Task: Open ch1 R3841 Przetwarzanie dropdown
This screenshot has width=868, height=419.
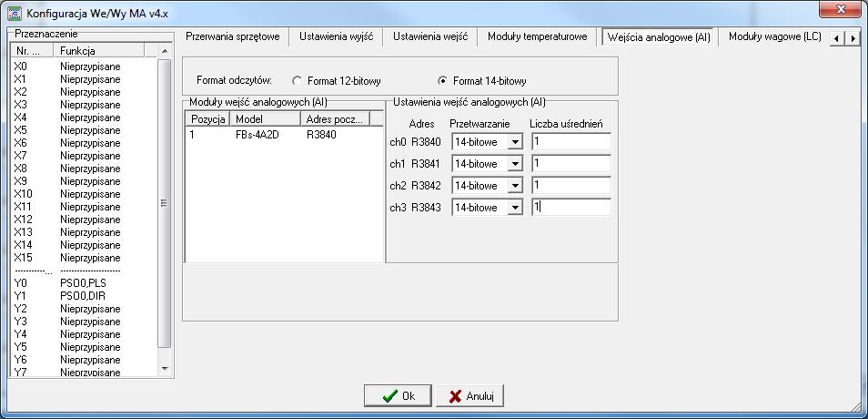Action: [x=515, y=164]
